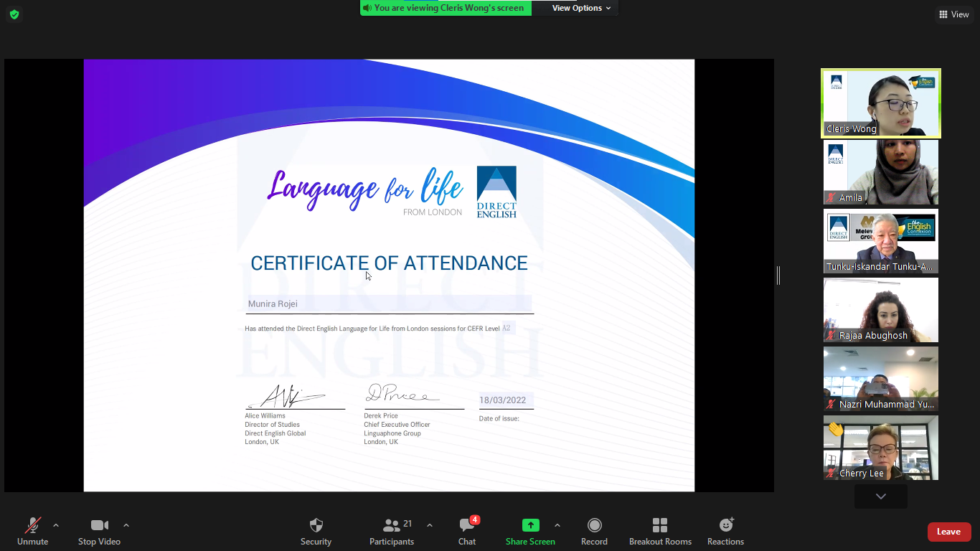
Task: Expand video options arrow beside Stop Video
Action: (126, 525)
